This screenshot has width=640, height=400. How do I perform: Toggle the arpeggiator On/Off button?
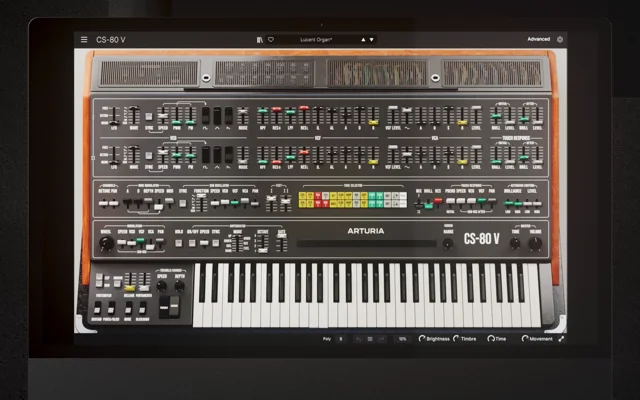tap(192, 243)
